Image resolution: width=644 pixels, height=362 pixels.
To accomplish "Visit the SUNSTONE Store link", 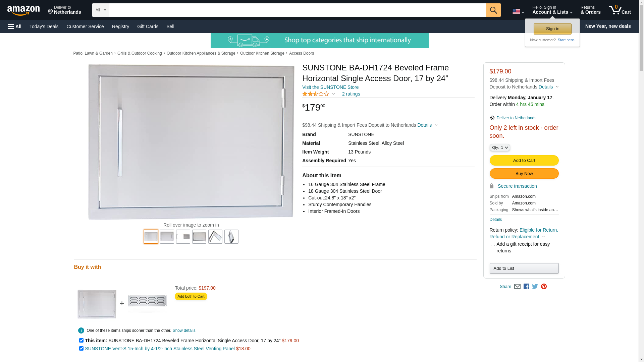I will (330, 87).
